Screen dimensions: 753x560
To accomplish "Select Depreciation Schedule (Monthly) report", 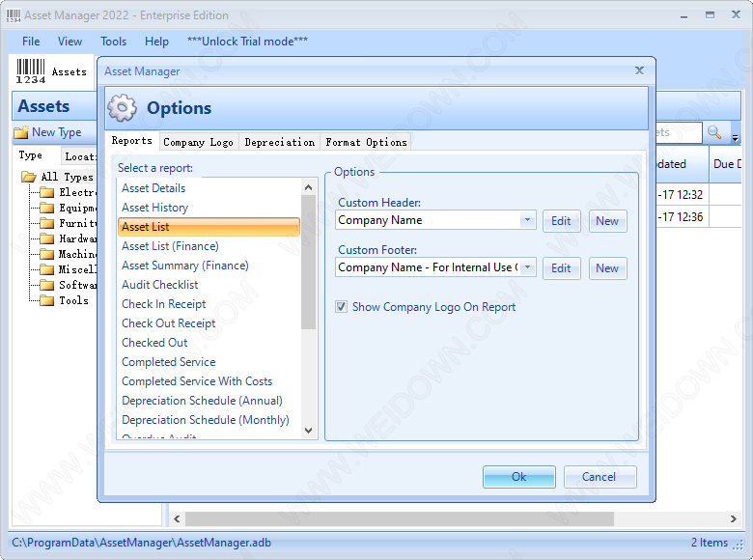I will [209, 420].
